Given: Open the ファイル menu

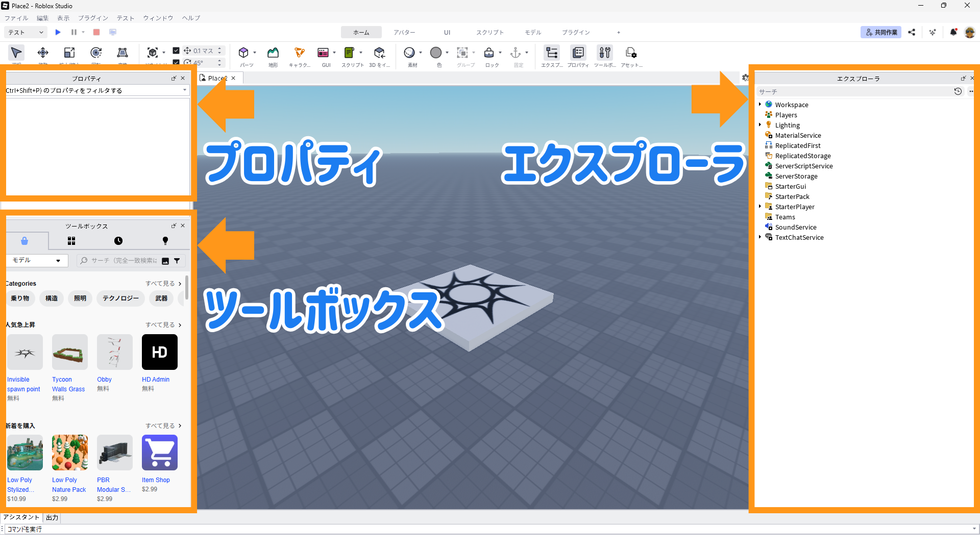Looking at the screenshot, I should (x=16, y=18).
